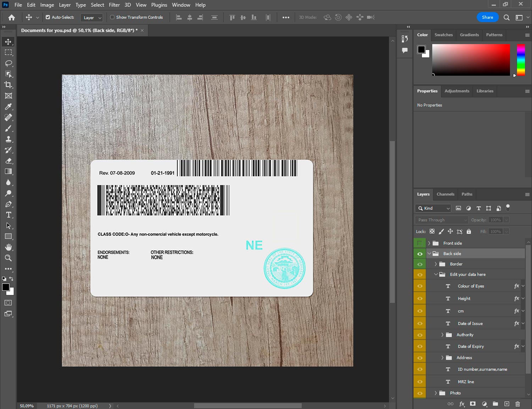Click the rainbow hue slider strip
Image resolution: width=532 pixels, height=409 pixels.
tap(520, 60)
